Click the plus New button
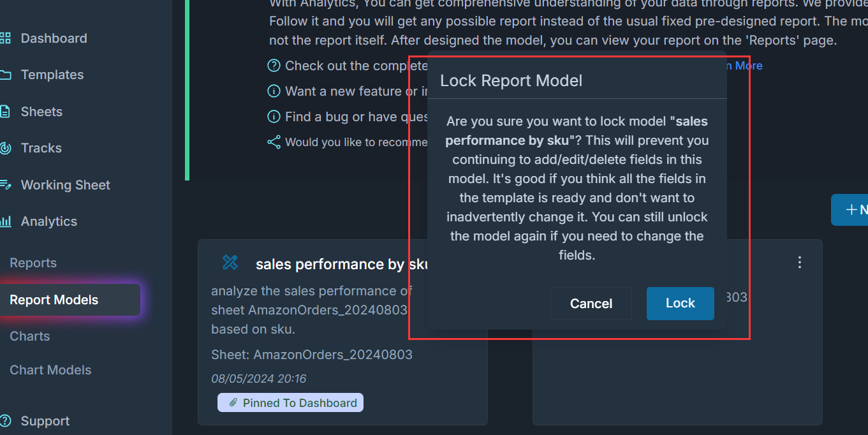 pos(850,210)
